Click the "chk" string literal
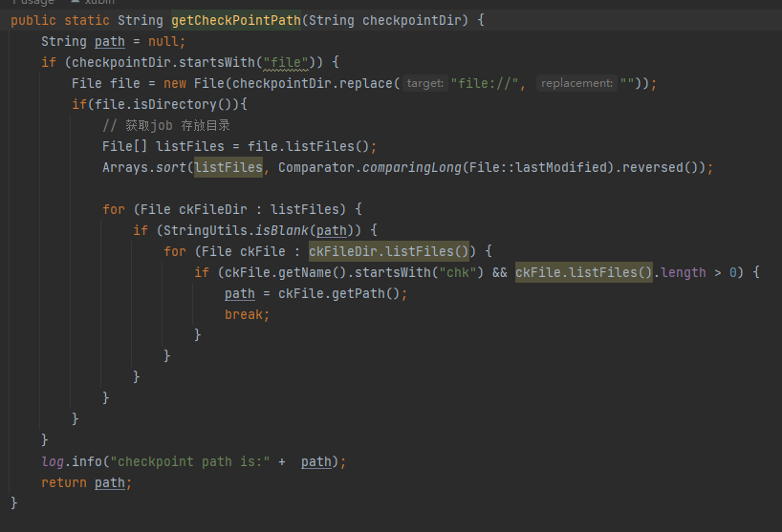 tap(458, 272)
